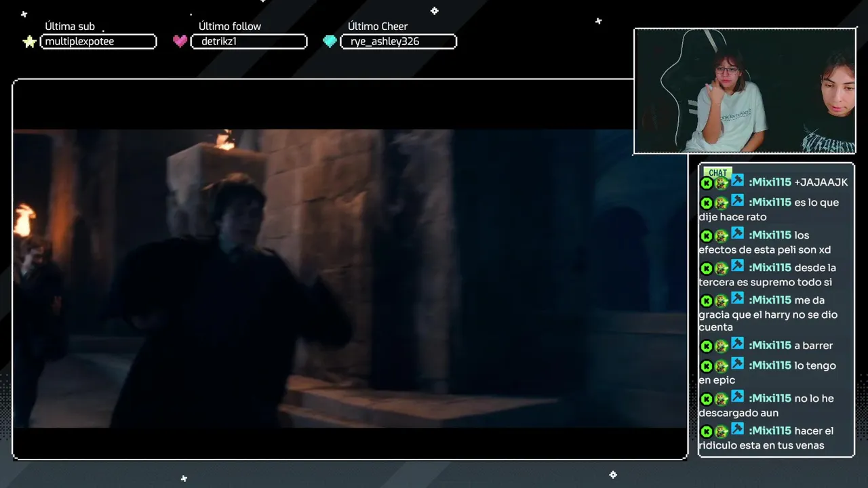Open the streamers' webcam feed

pos(745,91)
